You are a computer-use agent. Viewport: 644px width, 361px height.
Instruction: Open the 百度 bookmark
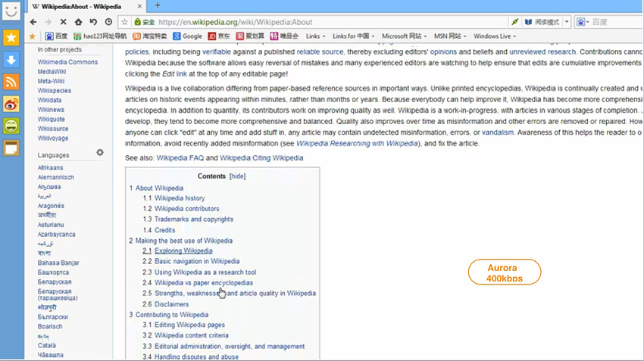[x=56, y=36]
